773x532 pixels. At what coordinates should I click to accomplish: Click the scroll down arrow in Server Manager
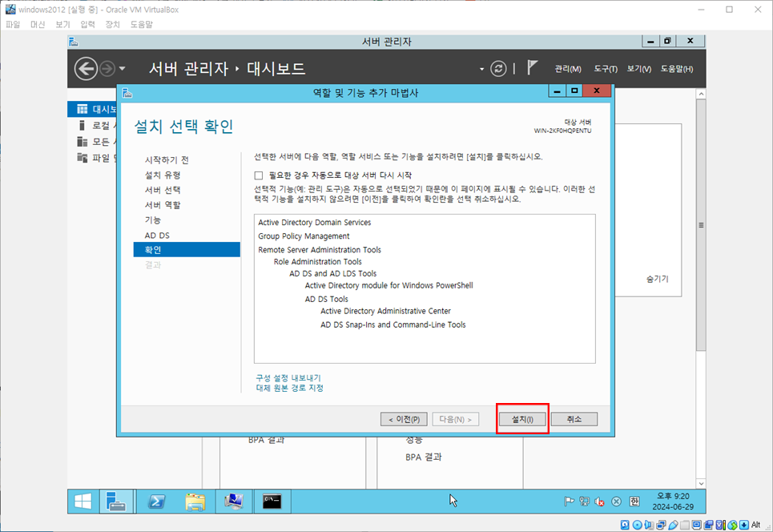point(701,484)
